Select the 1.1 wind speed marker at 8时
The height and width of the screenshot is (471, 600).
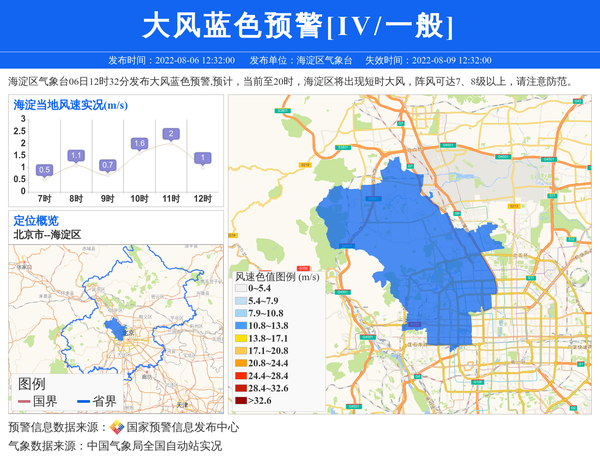coord(76,156)
